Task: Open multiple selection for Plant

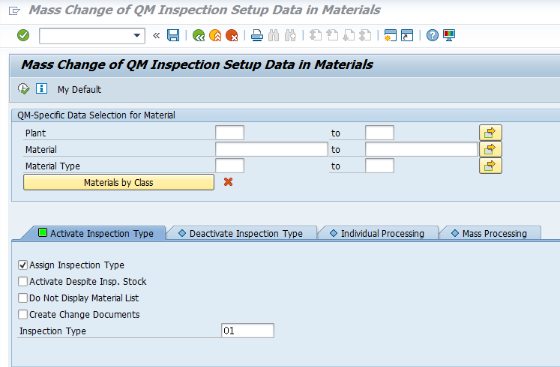Action: (x=490, y=133)
